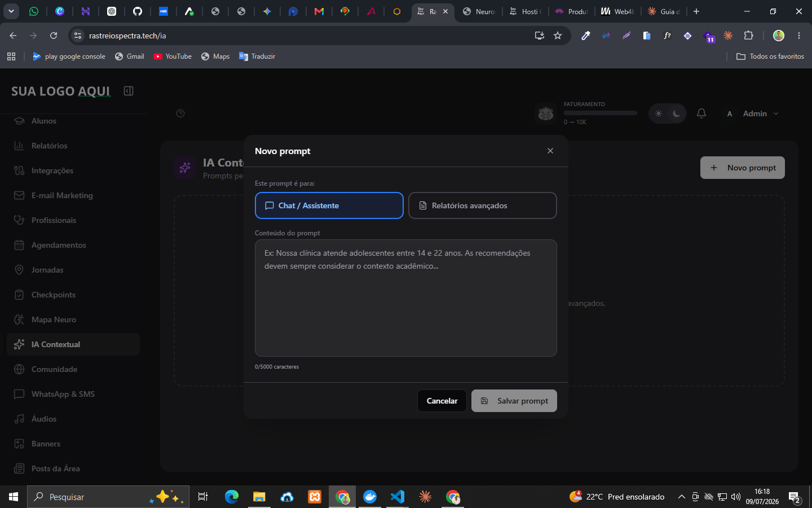This screenshot has width=812, height=508.
Task: Open the apps grid in bookmarks bar
Action: tap(11, 56)
